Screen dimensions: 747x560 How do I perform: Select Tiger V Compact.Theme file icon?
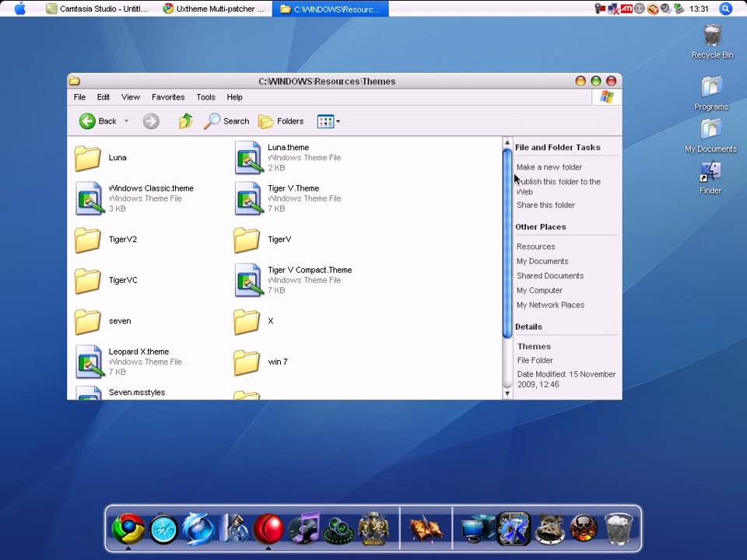point(248,280)
